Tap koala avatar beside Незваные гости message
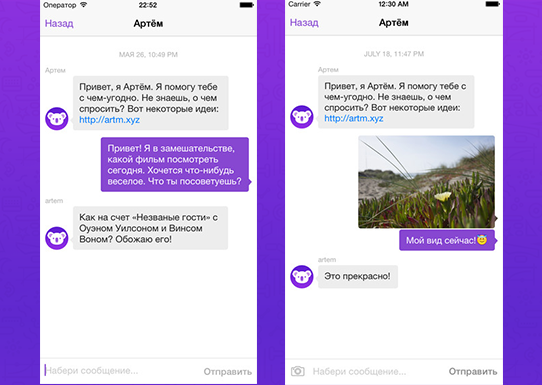Image resolution: width=542 pixels, height=385 pixels. click(x=57, y=238)
